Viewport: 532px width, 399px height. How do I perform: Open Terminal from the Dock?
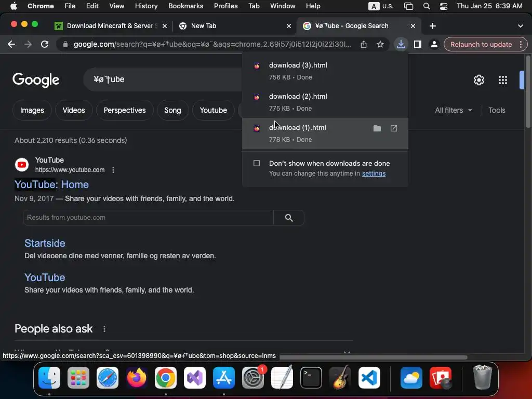pyautogui.click(x=311, y=378)
